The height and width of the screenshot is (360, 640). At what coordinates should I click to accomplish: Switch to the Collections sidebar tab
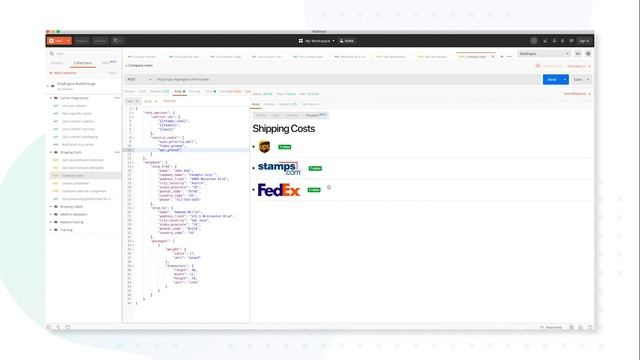click(x=83, y=63)
